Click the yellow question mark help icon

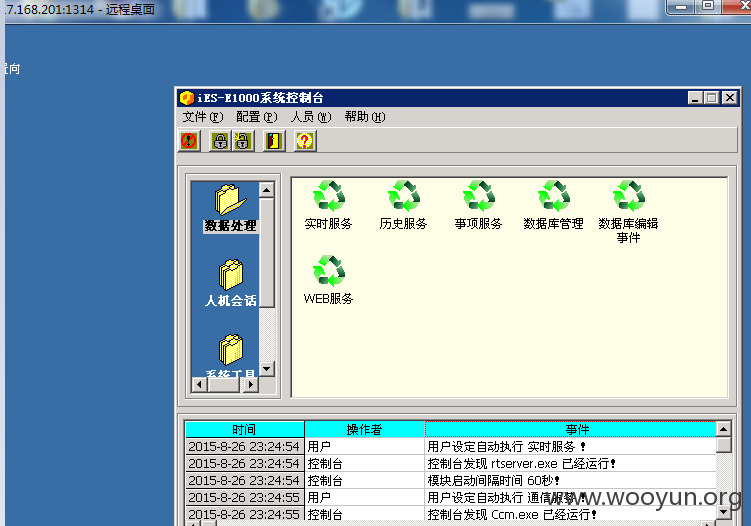click(305, 141)
